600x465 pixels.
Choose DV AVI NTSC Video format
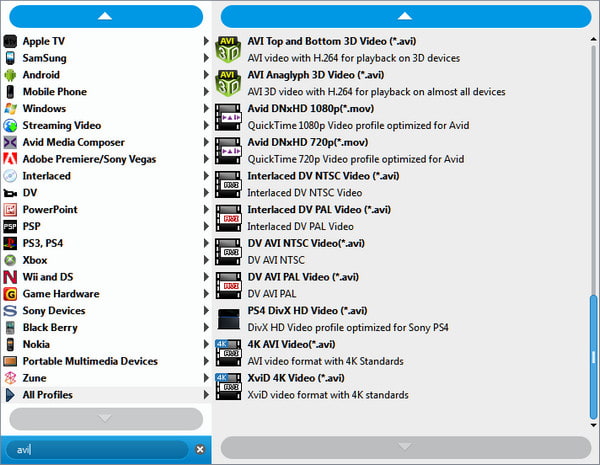click(402, 251)
